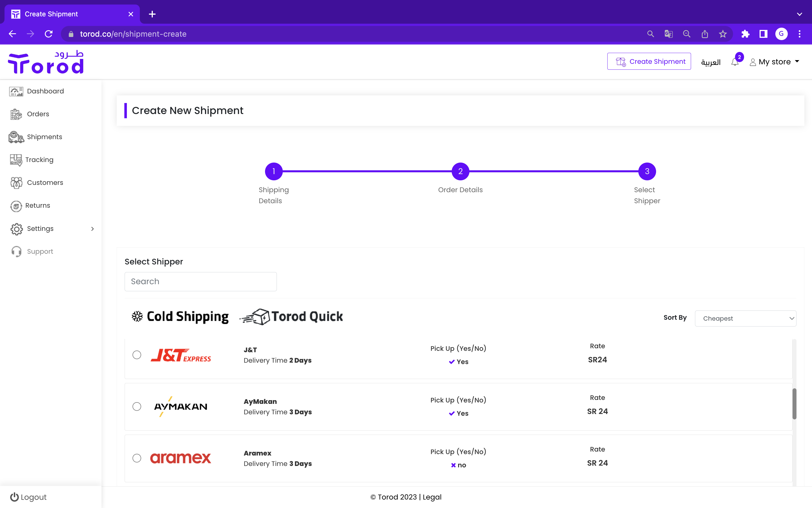The width and height of the screenshot is (812, 508).
Task: Click the Logout power icon
Action: point(14,497)
